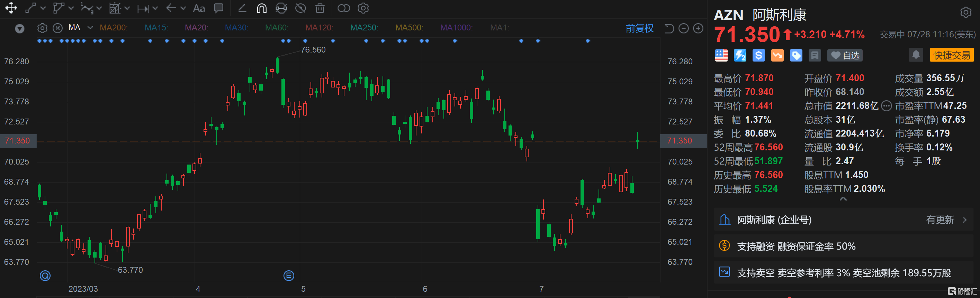980x298 pixels.
Task: Select the polygon shape drawing tool
Action: coord(59,8)
